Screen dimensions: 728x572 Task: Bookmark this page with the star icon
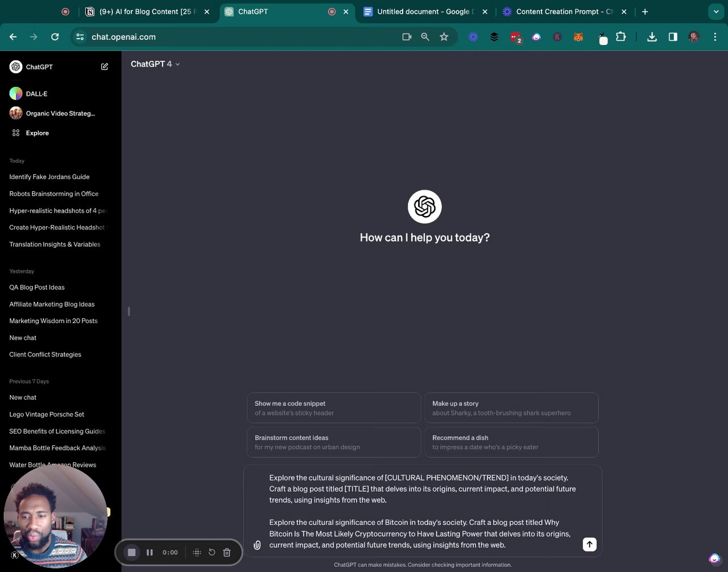pos(444,37)
